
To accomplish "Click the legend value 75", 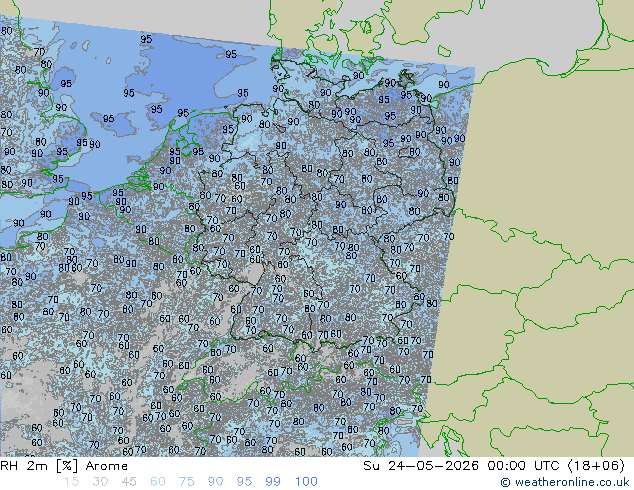I will 186,482.
